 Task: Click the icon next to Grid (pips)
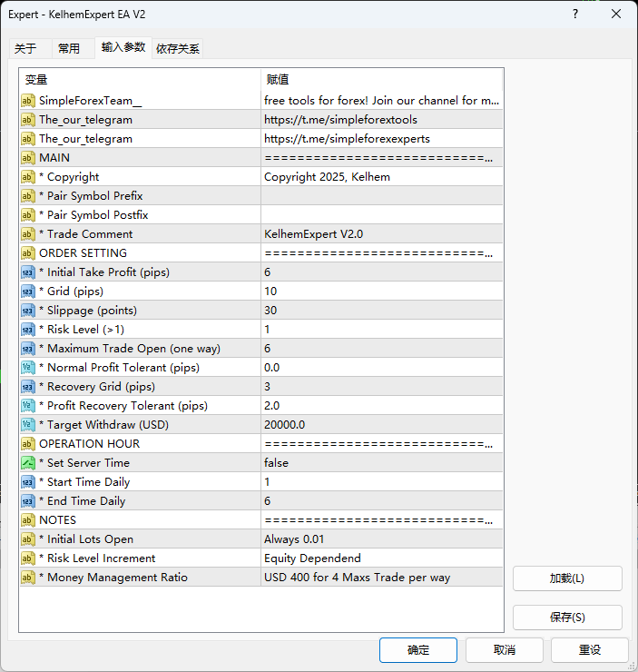(x=28, y=292)
